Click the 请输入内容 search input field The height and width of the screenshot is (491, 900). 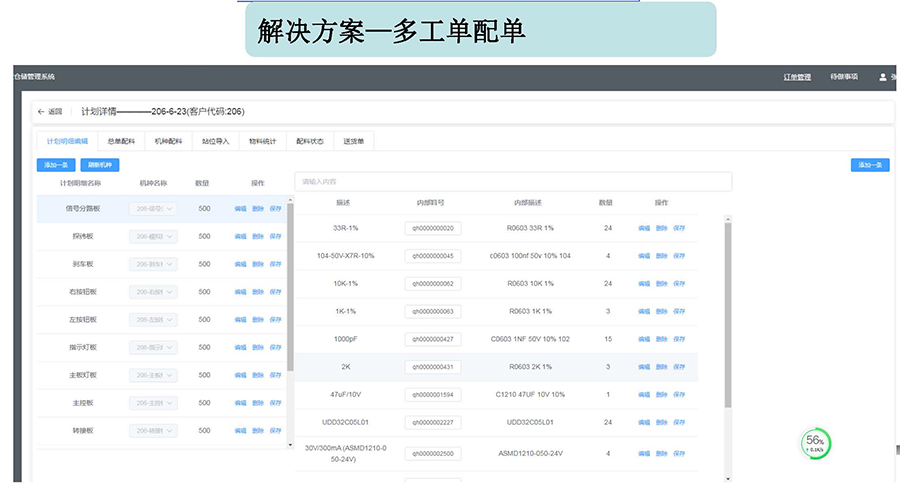512,182
